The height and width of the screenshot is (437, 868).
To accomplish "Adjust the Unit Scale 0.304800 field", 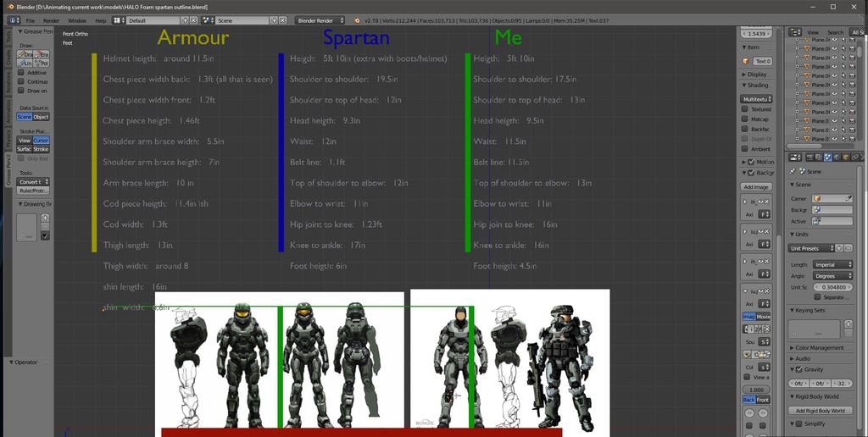I will (x=832, y=287).
